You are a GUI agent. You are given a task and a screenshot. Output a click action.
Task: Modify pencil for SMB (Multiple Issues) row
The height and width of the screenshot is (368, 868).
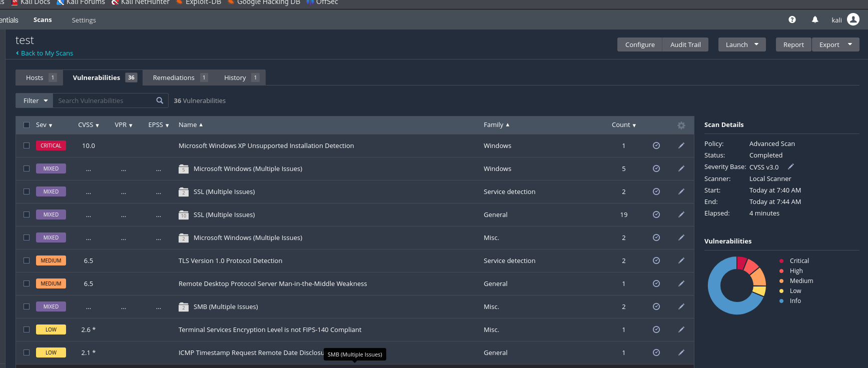(x=681, y=306)
